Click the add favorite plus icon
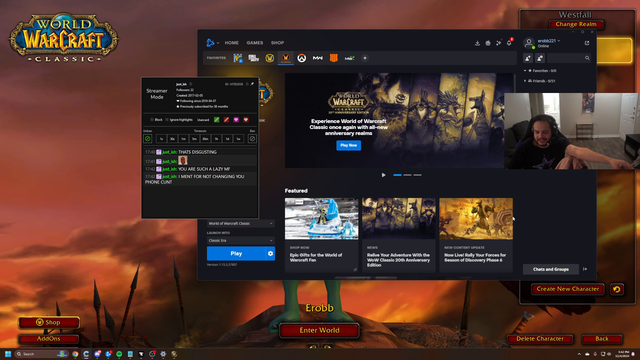640x360 pixels. pyautogui.click(x=365, y=58)
